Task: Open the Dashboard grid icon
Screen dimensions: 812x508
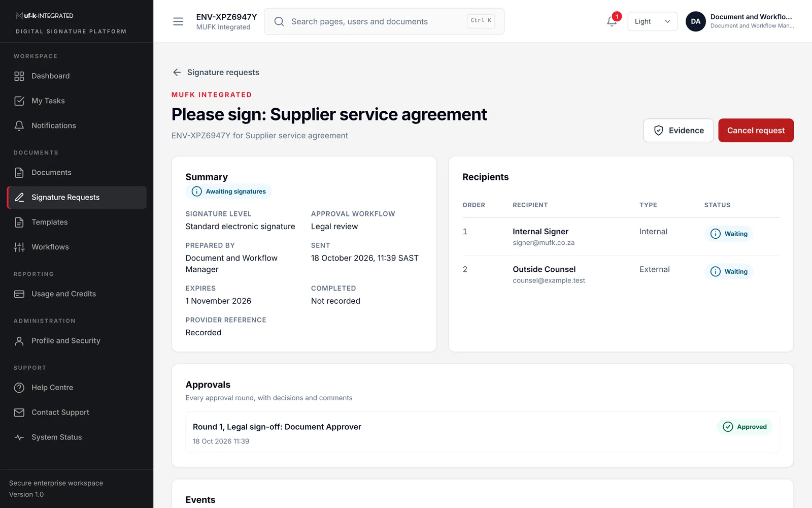Action: pos(19,76)
